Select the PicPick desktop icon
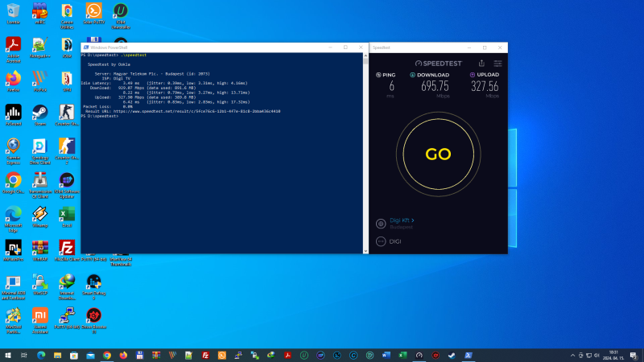644x362 pixels. pos(39,81)
